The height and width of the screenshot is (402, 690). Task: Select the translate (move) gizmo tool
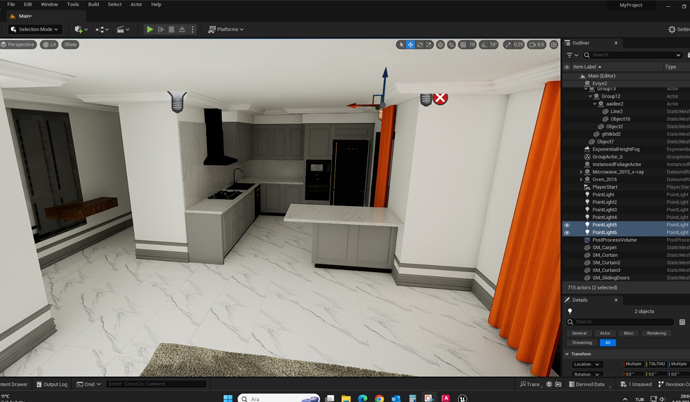pos(410,45)
